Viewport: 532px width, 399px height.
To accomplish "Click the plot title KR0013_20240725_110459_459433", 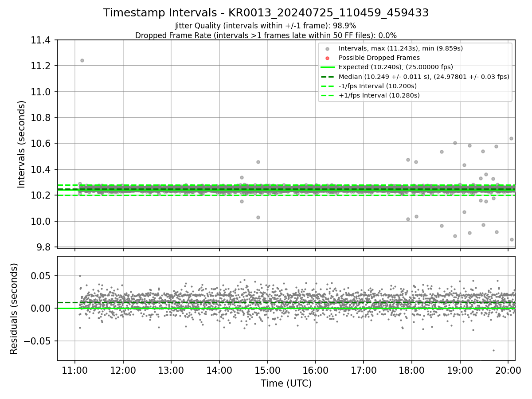I will pos(266,13).
